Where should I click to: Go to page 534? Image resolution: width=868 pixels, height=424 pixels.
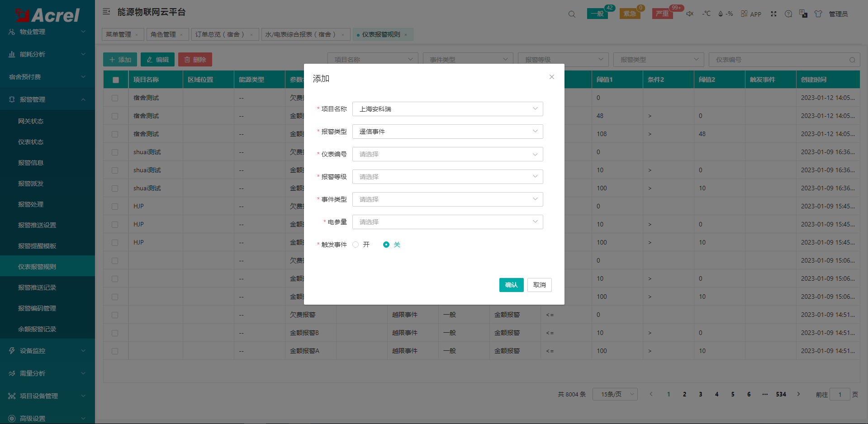coord(781,394)
